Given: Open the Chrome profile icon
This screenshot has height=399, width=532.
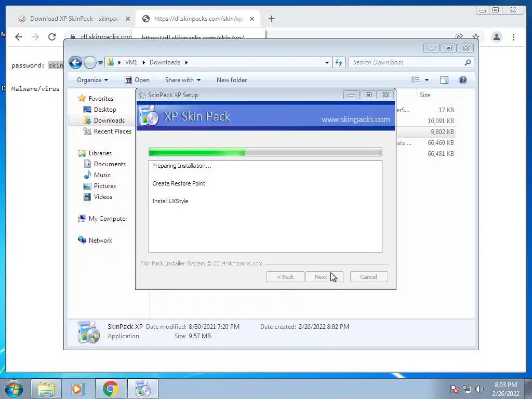Looking at the screenshot, I should click(x=496, y=37).
